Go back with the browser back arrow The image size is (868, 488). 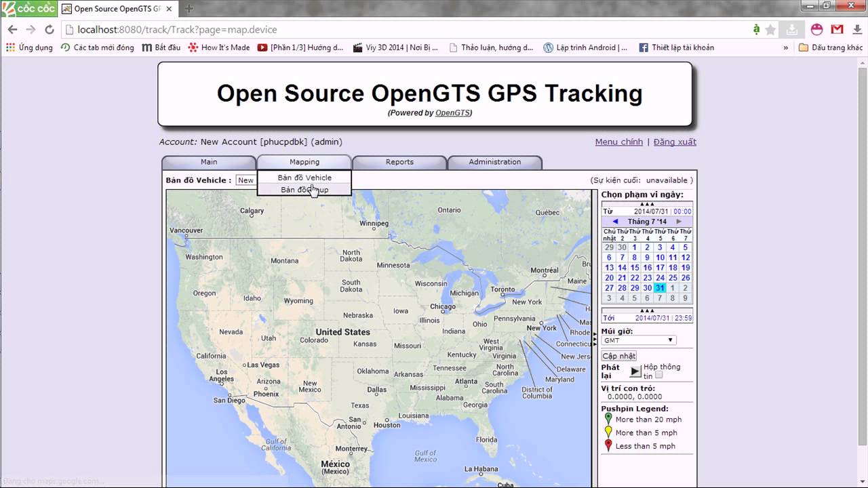12,30
